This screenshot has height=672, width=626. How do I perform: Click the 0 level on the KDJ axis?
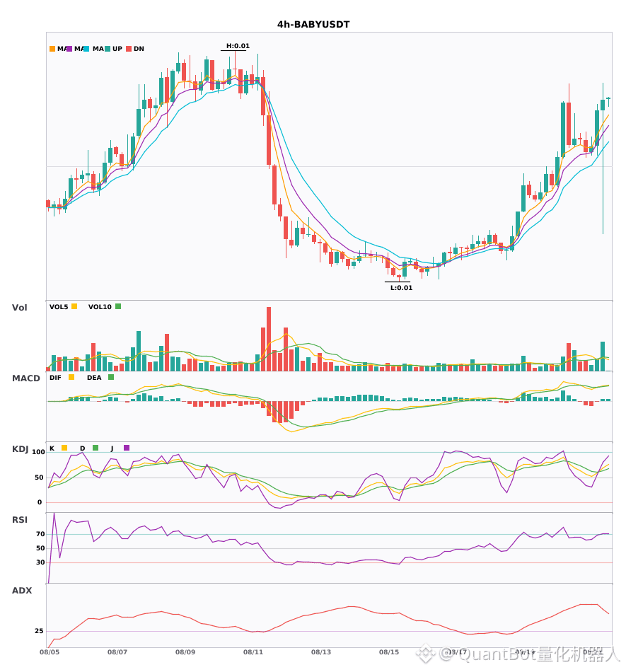click(40, 502)
